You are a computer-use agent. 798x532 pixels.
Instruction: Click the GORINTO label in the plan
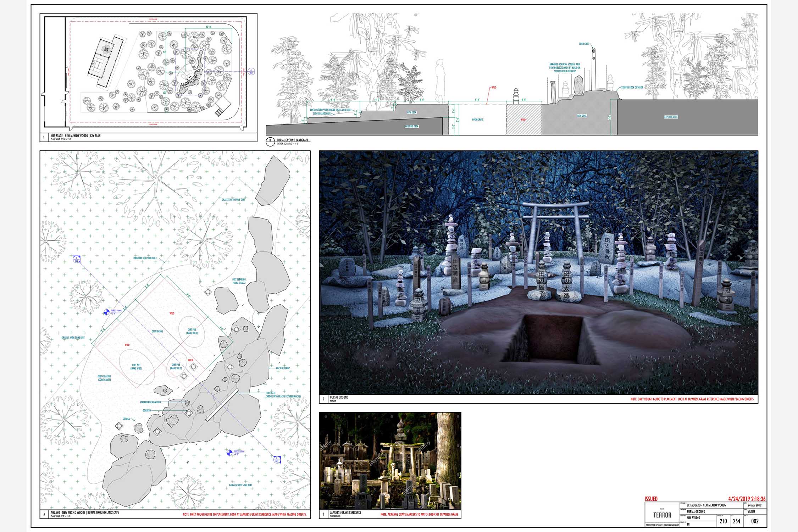[147, 410]
